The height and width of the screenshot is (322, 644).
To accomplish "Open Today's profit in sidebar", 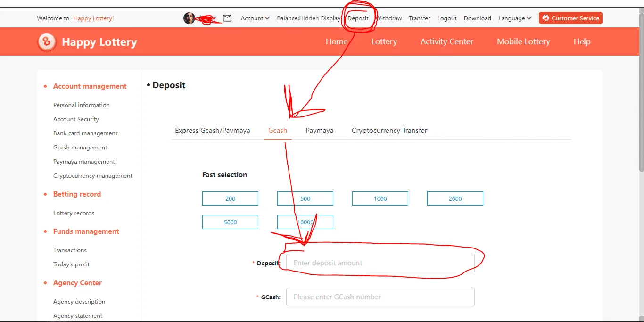I will click(71, 264).
